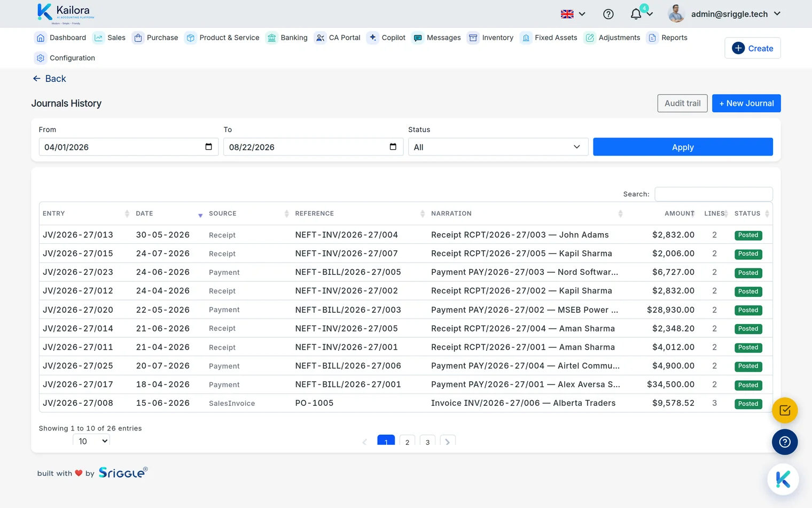Go to next page arrow

(x=448, y=442)
